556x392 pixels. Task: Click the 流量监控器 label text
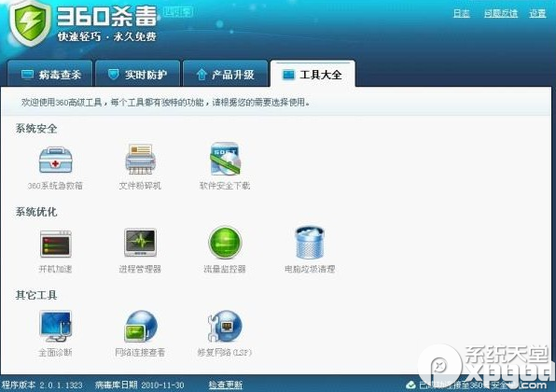tap(225, 269)
